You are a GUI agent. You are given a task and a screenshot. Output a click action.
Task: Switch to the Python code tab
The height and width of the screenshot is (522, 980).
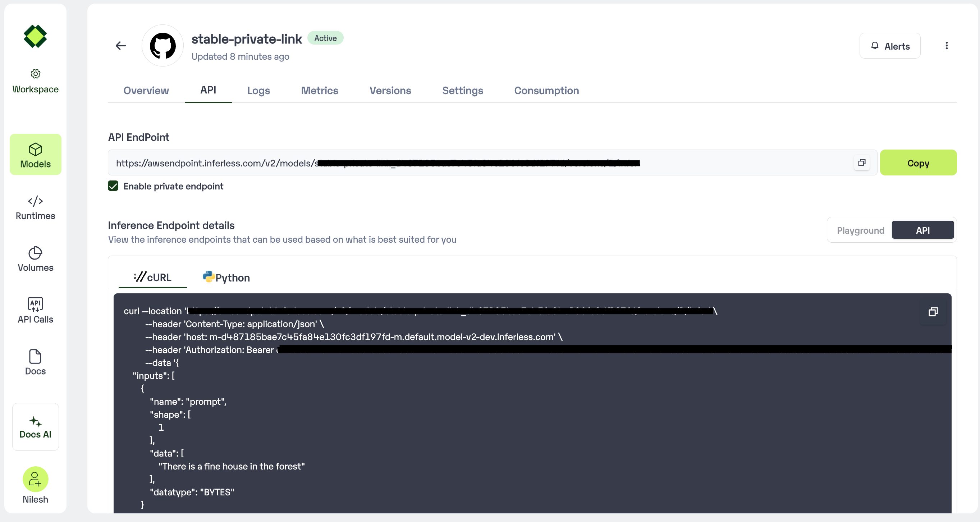[x=226, y=278]
